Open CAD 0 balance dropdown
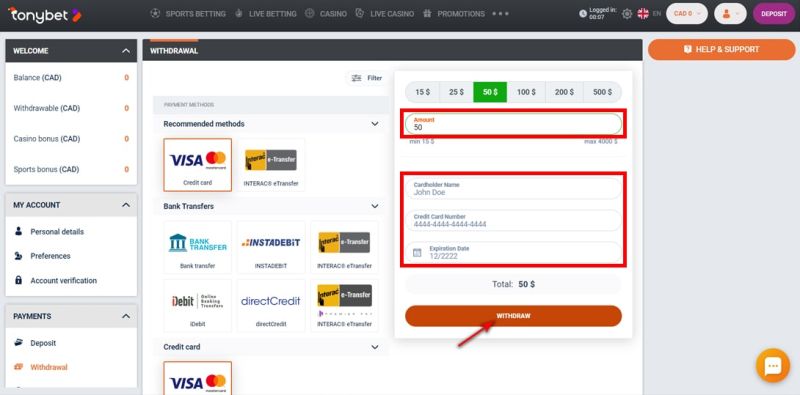This screenshot has height=395, width=800. click(687, 14)
